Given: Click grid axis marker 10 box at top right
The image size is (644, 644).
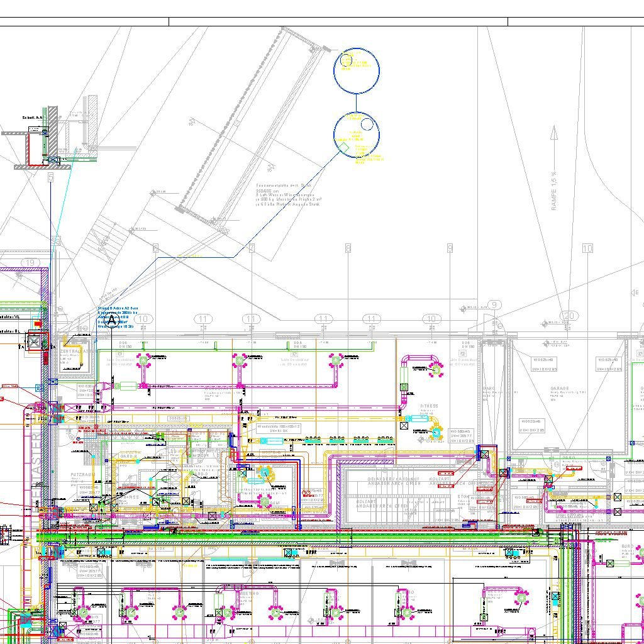Looking at the screenshot, I should (587, 248).
